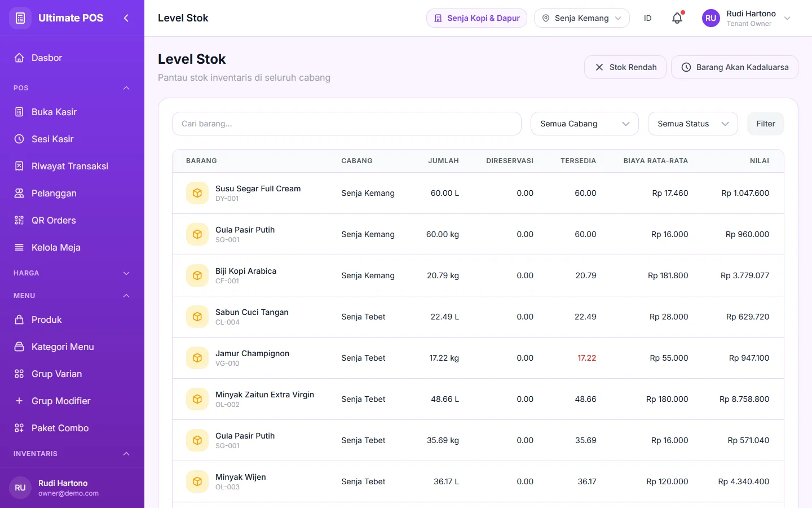The width and height of the screenshot is (812, 508).
Task: Focus the Cari barang search field
Action: click(346, 124)
